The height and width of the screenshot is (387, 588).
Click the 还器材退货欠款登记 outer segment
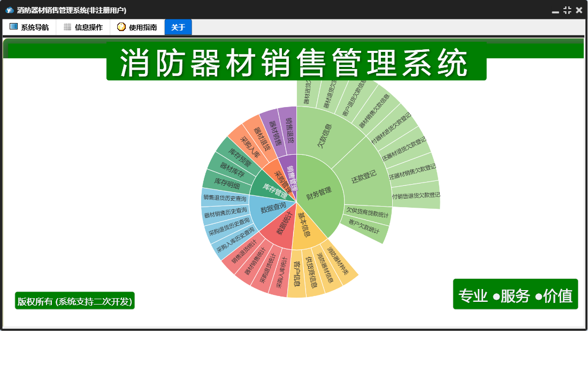(x=404, y=148)
